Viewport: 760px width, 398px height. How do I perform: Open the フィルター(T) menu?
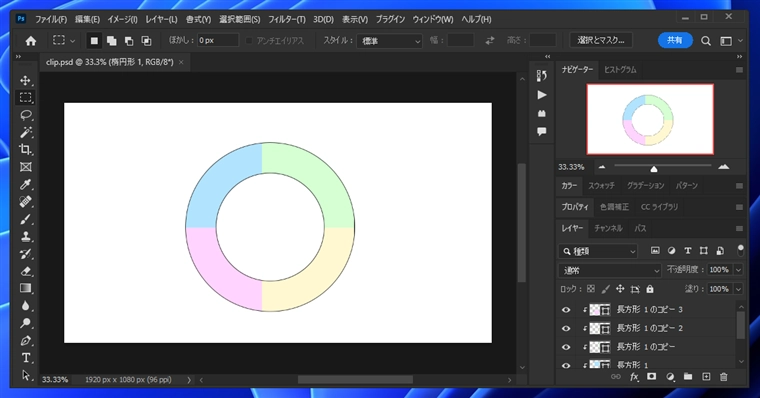(287, 19)
